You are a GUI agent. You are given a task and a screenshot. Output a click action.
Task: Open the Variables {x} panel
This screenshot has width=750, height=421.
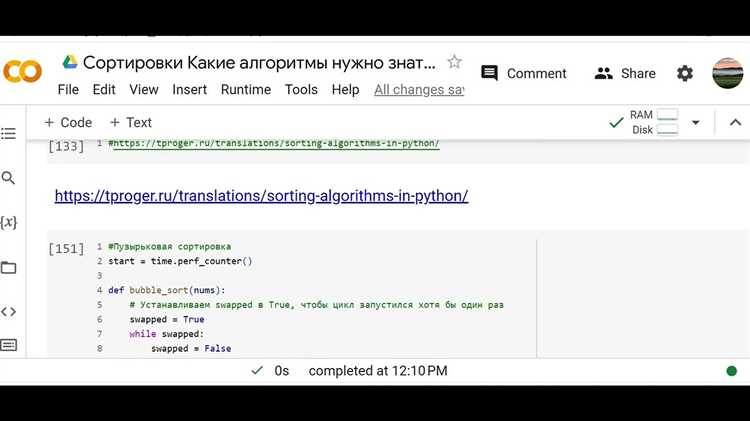click(x=9, y=222)
